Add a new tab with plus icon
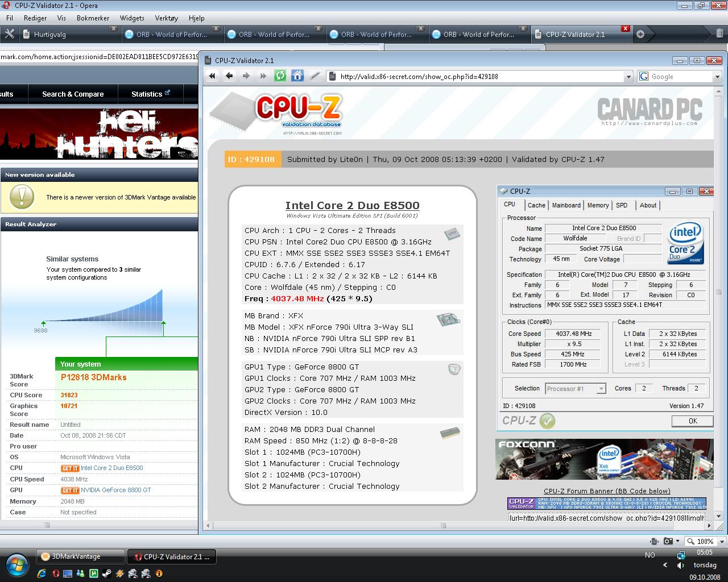728x582 pixels. pos(640,34)
